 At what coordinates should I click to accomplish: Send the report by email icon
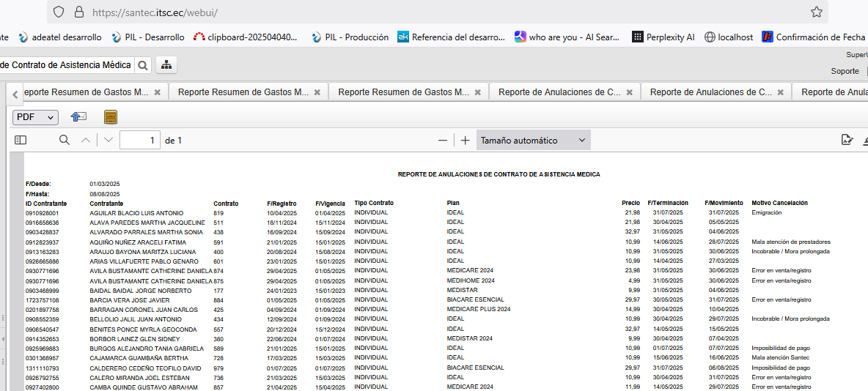coord(78,117)
